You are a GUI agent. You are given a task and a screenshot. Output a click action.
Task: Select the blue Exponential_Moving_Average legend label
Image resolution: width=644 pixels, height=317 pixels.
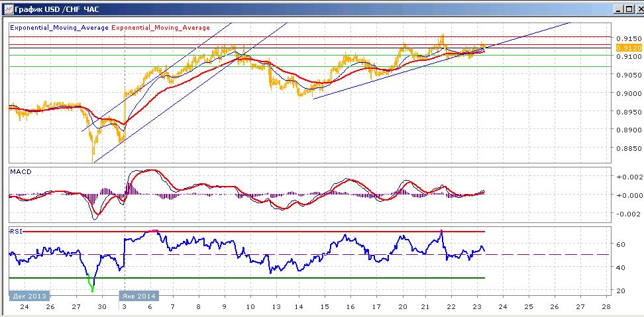59,28
